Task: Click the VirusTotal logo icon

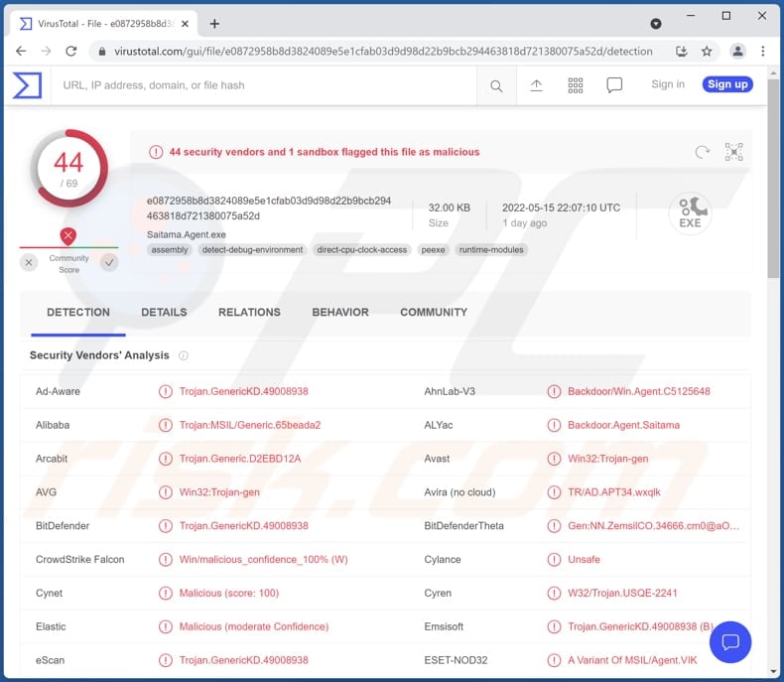Action: (x=27, y=85)
